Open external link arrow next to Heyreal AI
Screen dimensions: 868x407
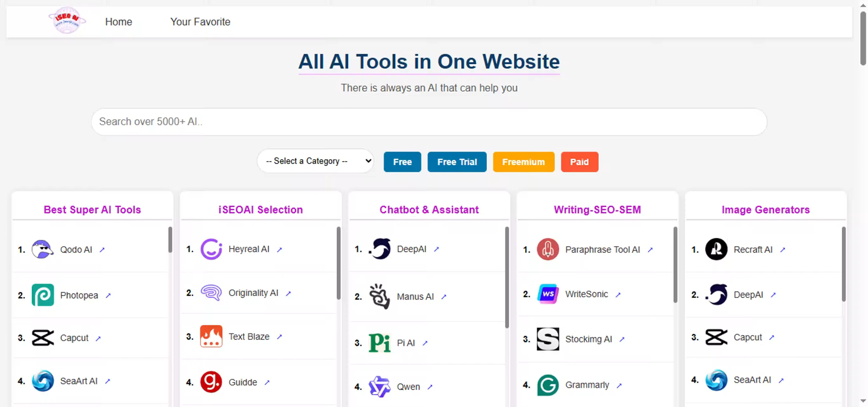tap(279, 250)
